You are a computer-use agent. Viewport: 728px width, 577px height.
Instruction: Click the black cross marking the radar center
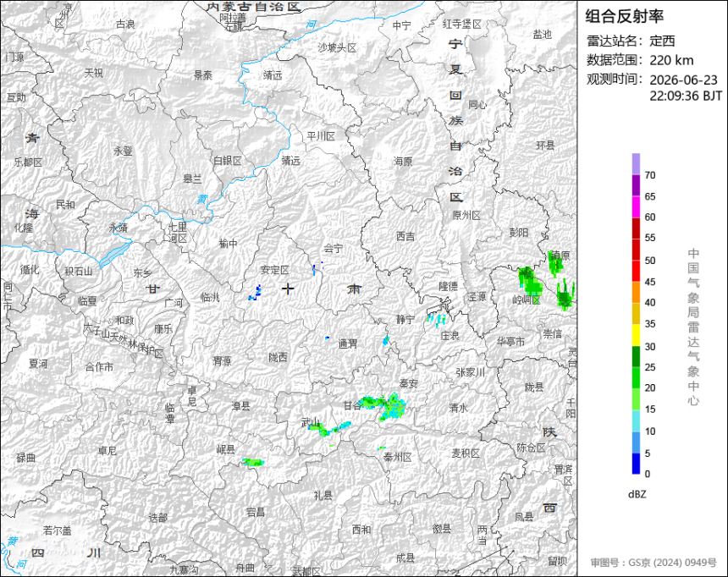click(288, 289)
